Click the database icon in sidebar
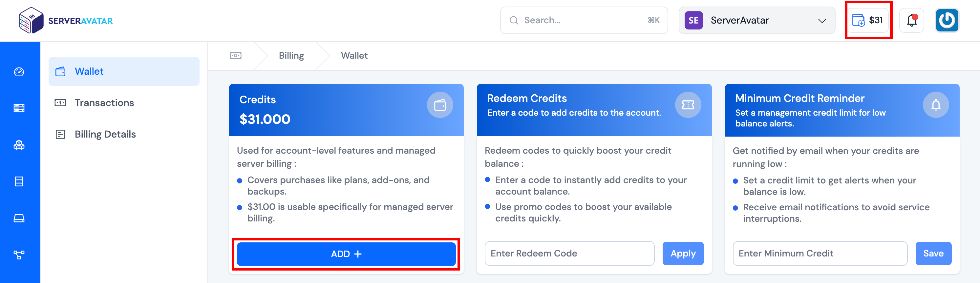 19,181
